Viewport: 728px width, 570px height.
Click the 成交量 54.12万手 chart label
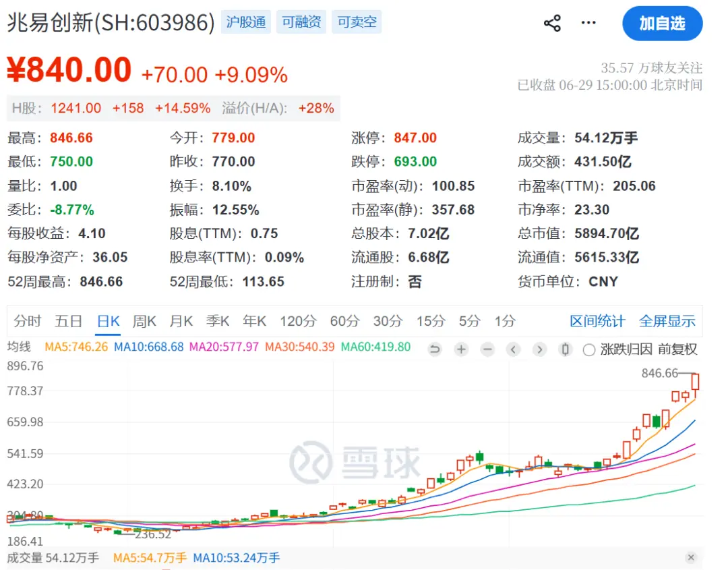(x=53, y=557)
